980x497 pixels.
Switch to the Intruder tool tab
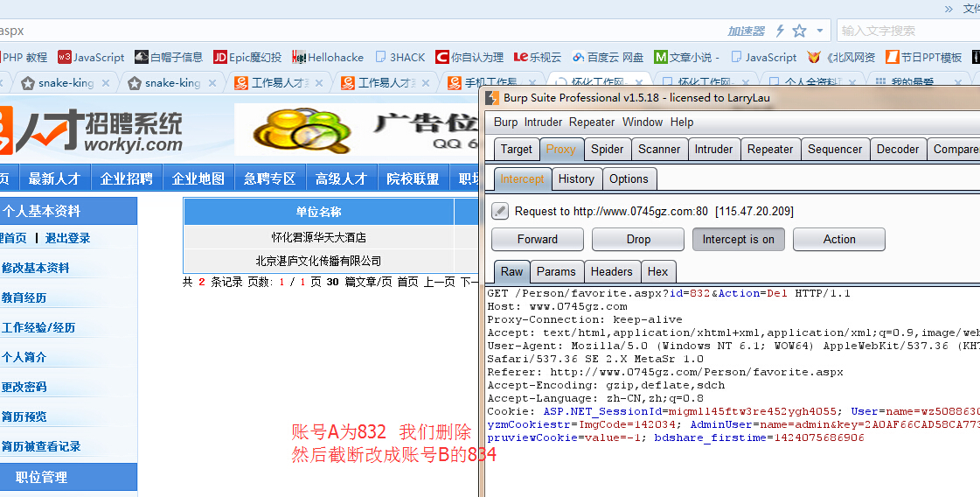click(713, 149)
